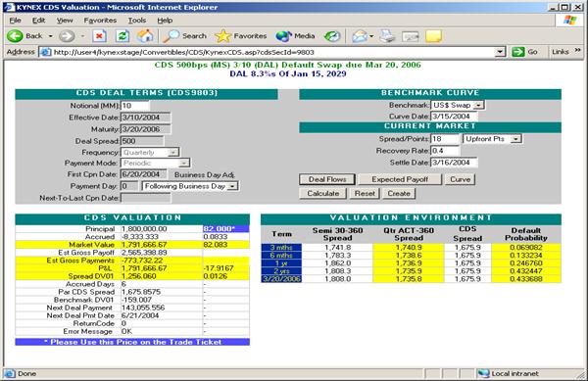Refresh the page with the green arrows icon
This screenshot has height=381, width=588.
122,36
